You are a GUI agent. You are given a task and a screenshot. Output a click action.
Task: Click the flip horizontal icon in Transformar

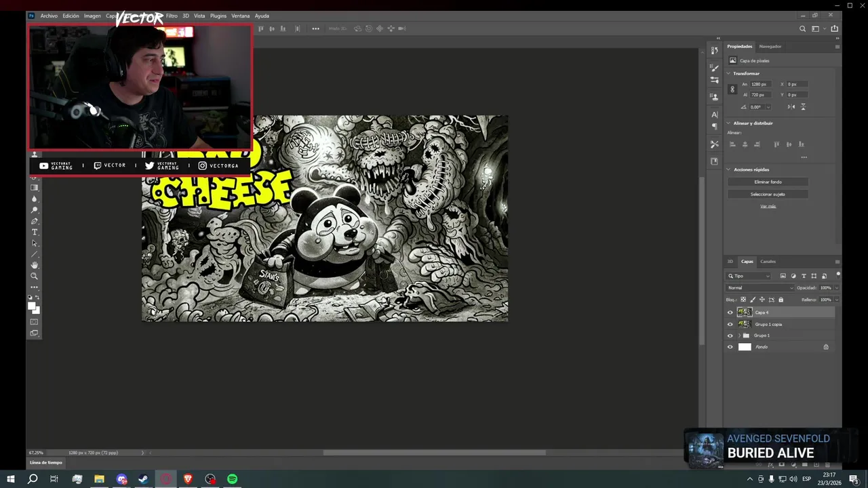point(791,106)
